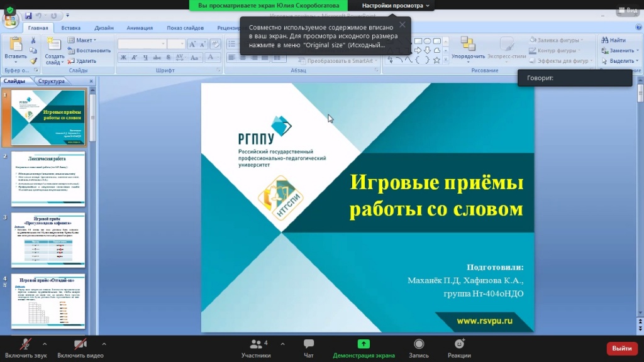Viewport: 644px width, 362px height.
Task: Click the red Выйти button
Action: click(x=621, y=348)
